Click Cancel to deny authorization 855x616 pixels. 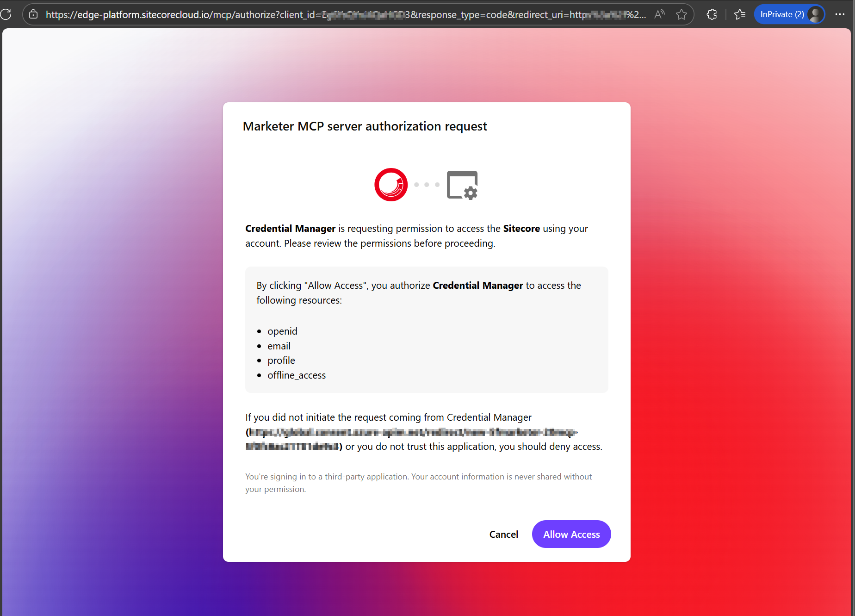503,534
